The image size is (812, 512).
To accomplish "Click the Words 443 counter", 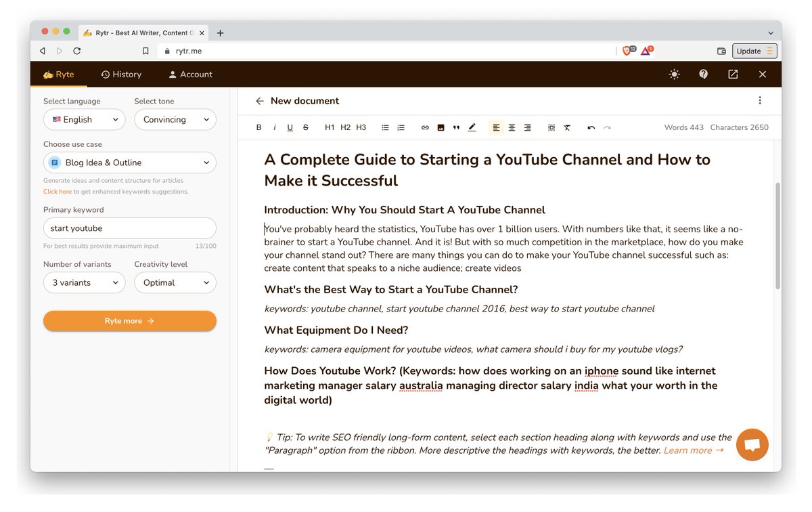I will click(x=684, y=127).
